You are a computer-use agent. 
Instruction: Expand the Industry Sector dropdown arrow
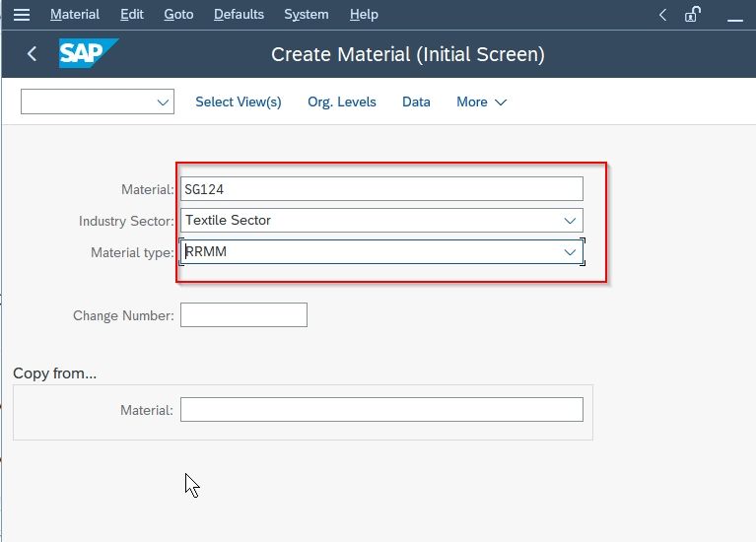click(570, 221)
